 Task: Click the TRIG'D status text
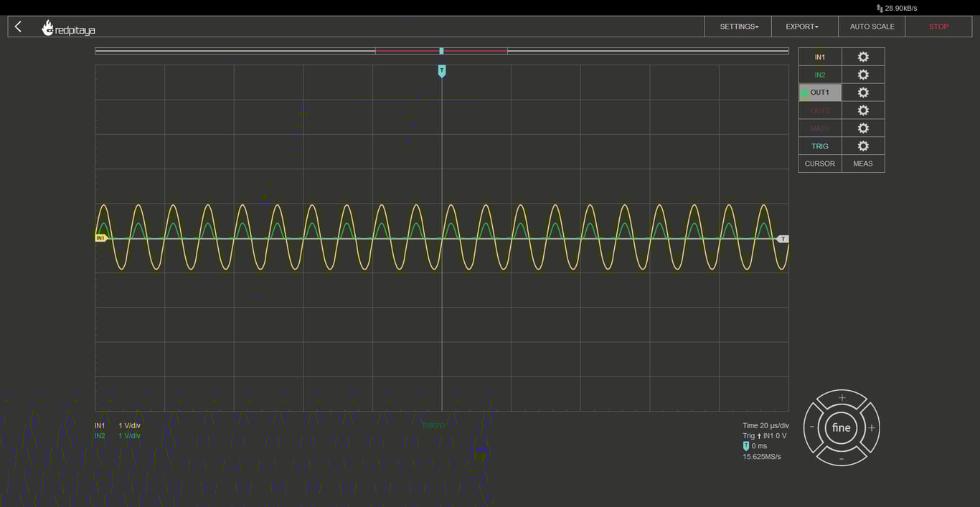point(433,426)
